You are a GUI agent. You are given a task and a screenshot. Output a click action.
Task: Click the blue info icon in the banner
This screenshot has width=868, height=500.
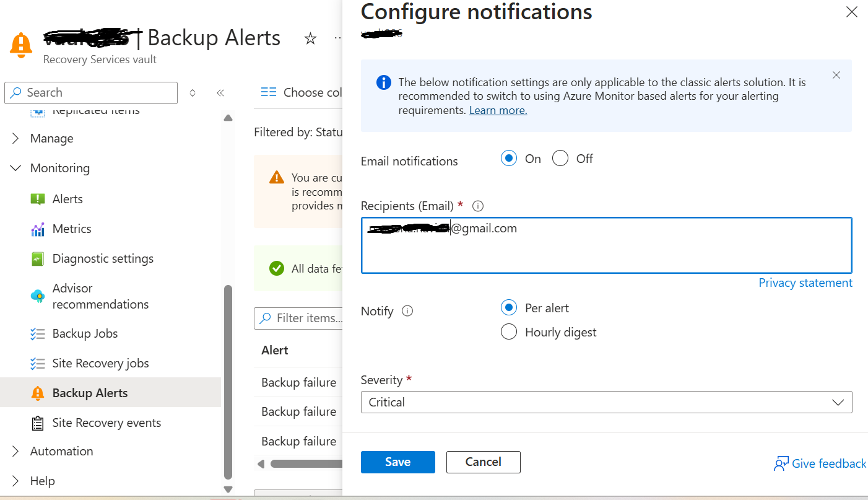[383, 82]
